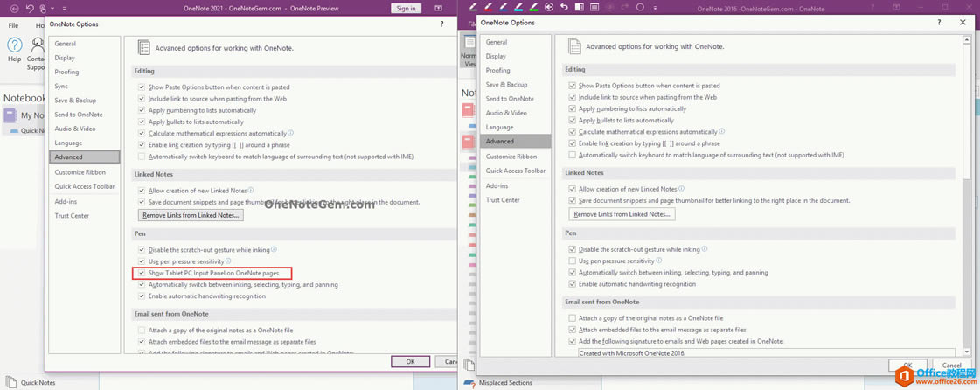Click the Sign in button in OneNote 2021
Screen dimensions: 980x390
(407, 8)
